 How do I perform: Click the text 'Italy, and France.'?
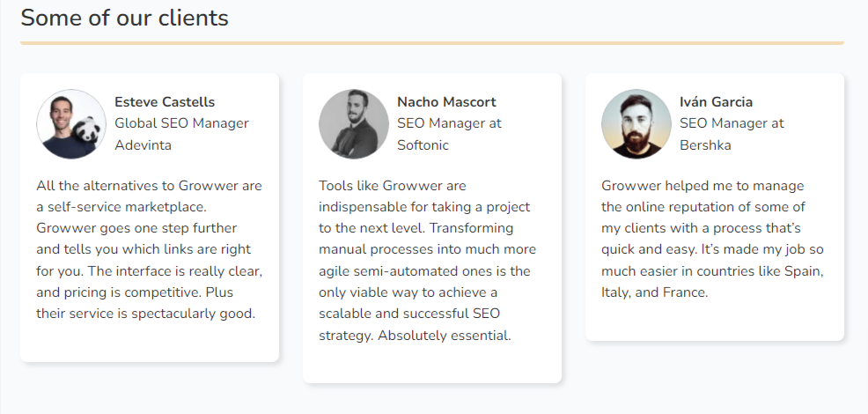click(x=655, y=292)
